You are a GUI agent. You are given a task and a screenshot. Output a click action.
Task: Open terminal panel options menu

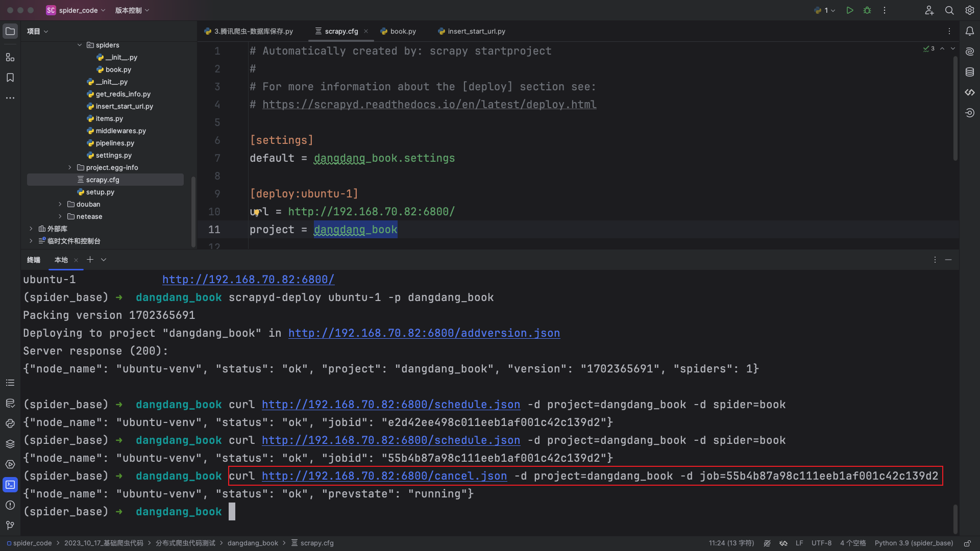pos(935,260)
